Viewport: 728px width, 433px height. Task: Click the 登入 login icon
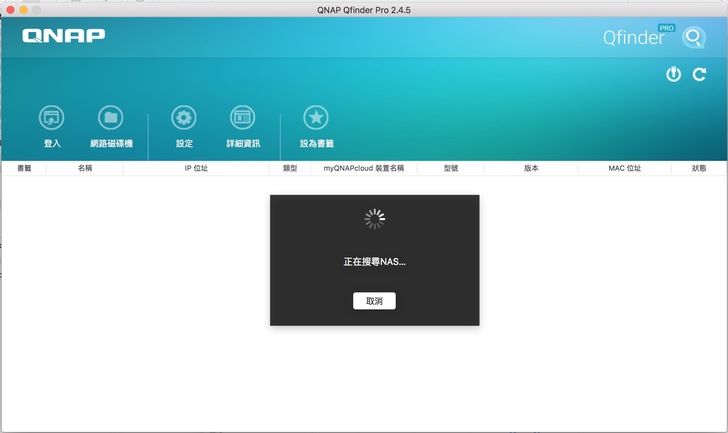tap(52, 118)
